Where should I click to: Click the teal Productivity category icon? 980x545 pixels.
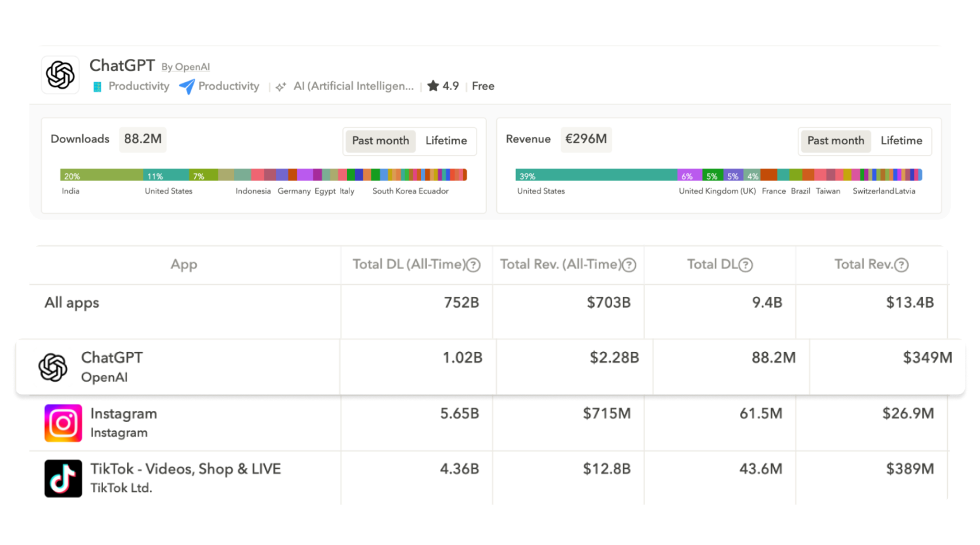point(97,87)
